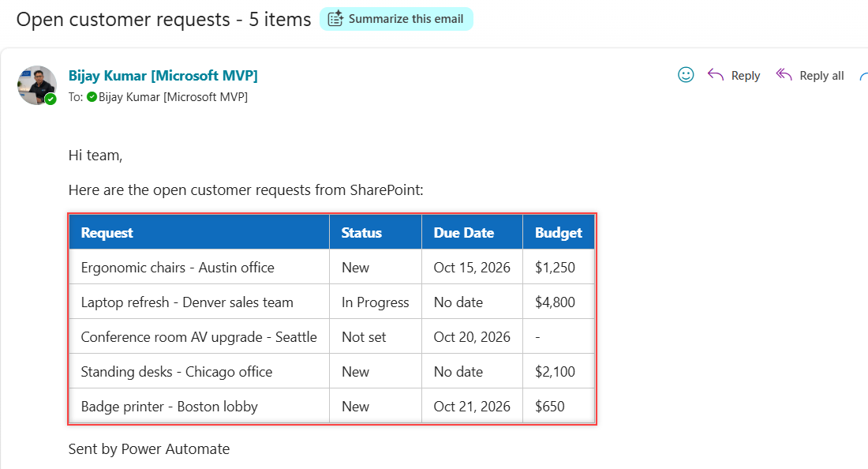Click the Summarize this email button
The height and width of the screenshot is (469, 868).
click(x=396, y=19)
